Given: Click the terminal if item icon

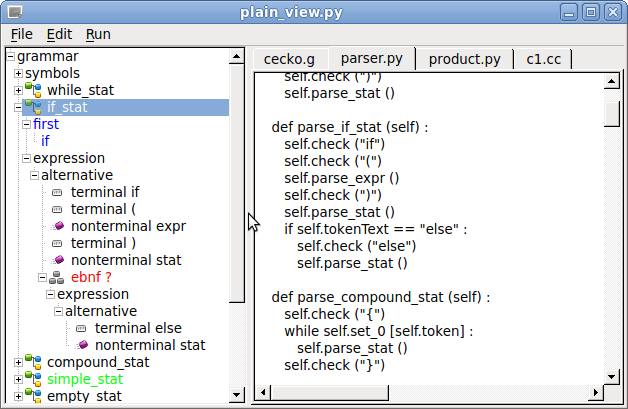Looking at the screenshot, I should [x=57, y=193].
